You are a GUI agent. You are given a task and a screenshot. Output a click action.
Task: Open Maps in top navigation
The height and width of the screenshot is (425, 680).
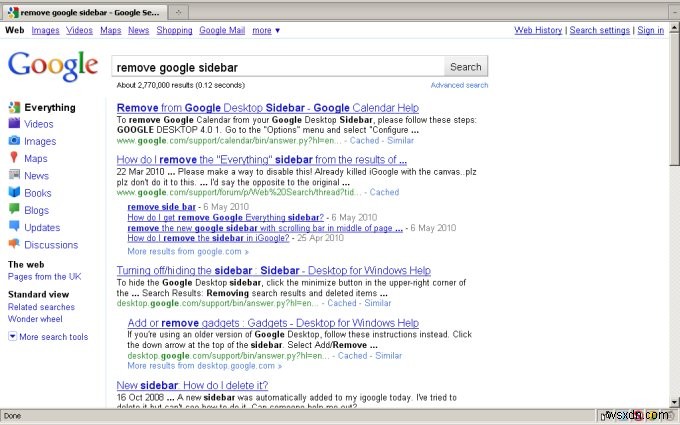point(111,30)
